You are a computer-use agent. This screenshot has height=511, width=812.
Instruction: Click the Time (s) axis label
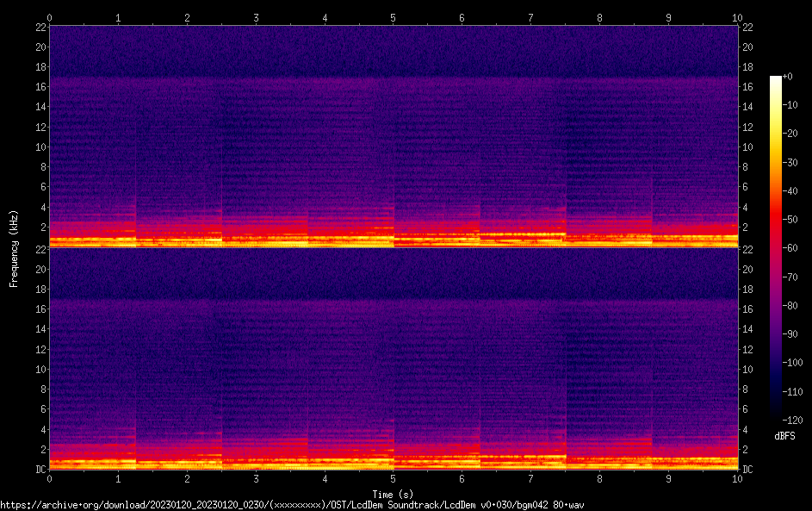393,494
